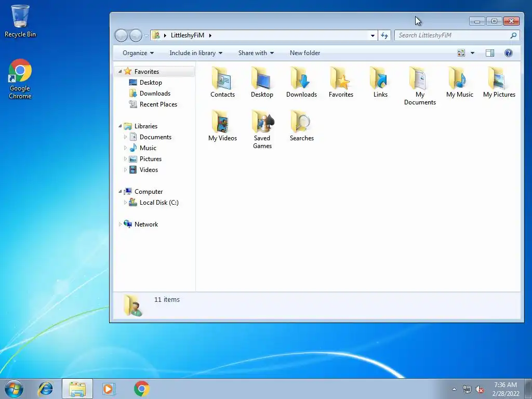Open the Share with dropdown
Viewport: 532px width, 399px height.
coord(256,53)
